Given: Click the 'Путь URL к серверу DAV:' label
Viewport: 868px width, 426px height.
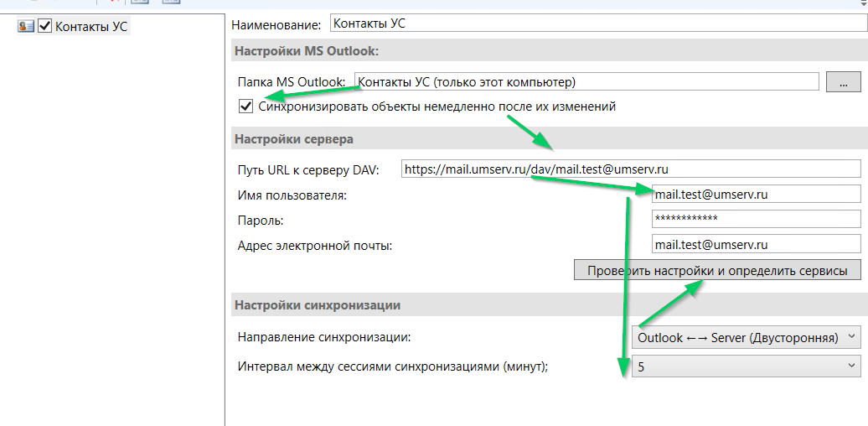Looking at the screenshot, I should [x=308, y=170].
